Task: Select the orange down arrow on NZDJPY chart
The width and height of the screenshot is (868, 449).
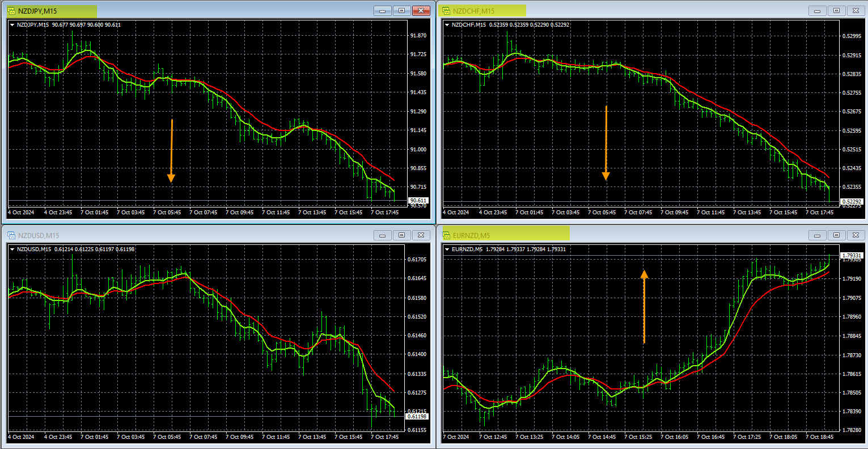Action: [x=171, y=151]
